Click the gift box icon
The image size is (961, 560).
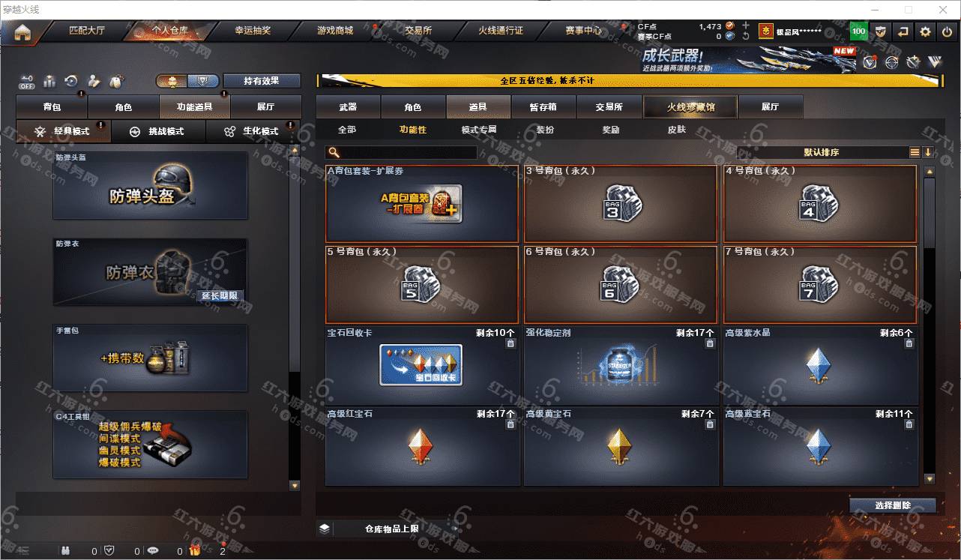(195, 550)
